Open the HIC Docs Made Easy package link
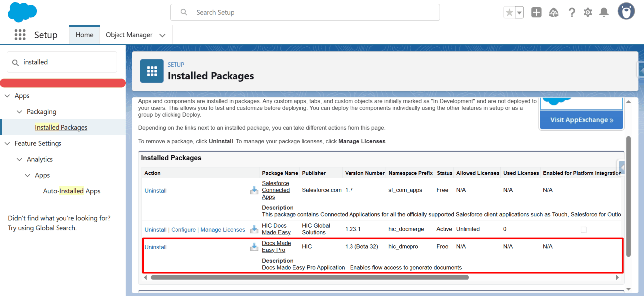This screenshot has height=296, width=644. (x=276, y=229)
